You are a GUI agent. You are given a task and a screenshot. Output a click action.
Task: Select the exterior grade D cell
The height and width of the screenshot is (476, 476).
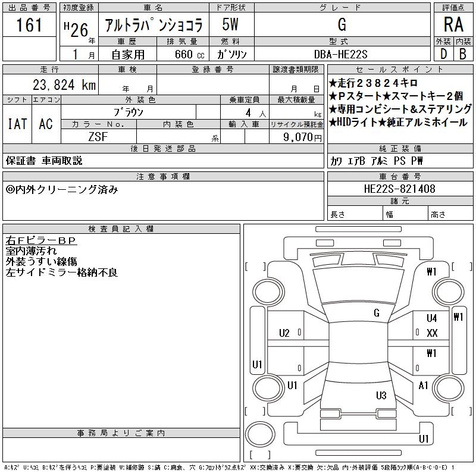(443, 54)
